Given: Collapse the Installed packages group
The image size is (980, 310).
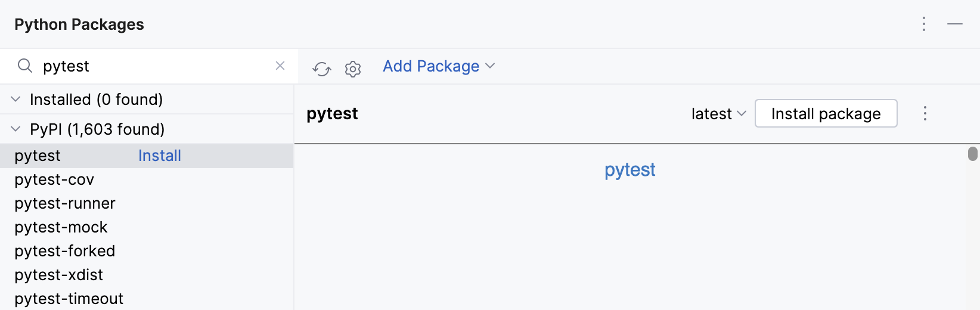Looking at the screenshot, I should [x=16, y=99].
